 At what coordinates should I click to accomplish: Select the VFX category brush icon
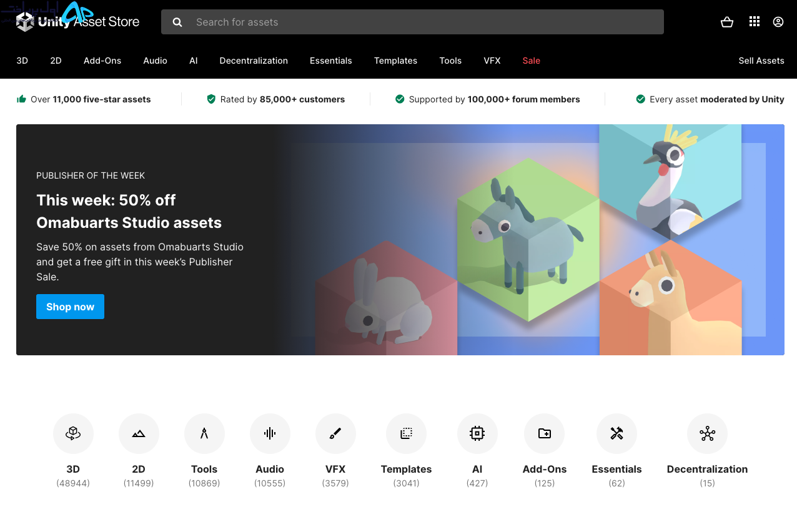pyautogui.click(x=335, y=433)
